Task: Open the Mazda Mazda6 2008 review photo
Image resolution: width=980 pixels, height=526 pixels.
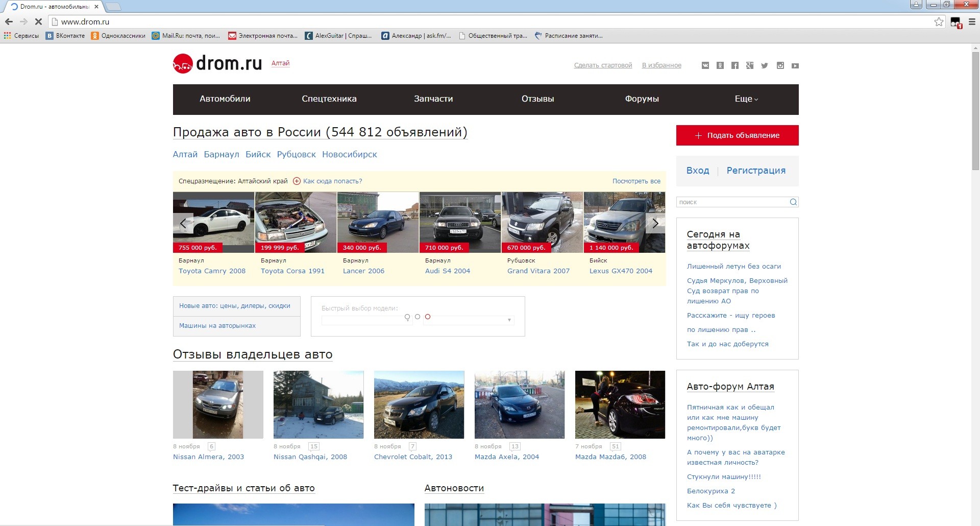Action: [x=620, y=404]
